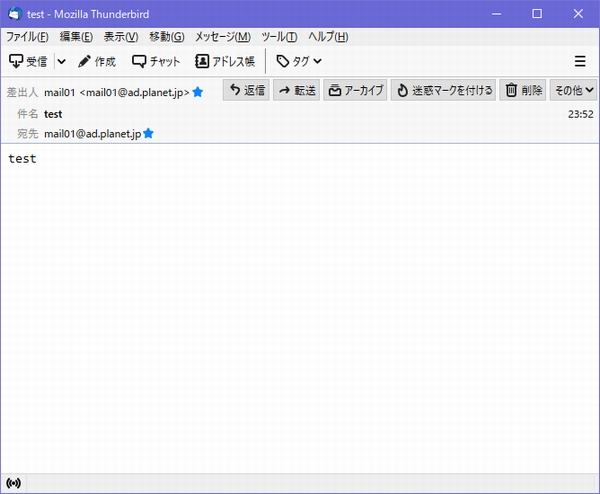Compose a new message with 作成
This screenshot has height=494, width=600.
(x=97, y=61)
